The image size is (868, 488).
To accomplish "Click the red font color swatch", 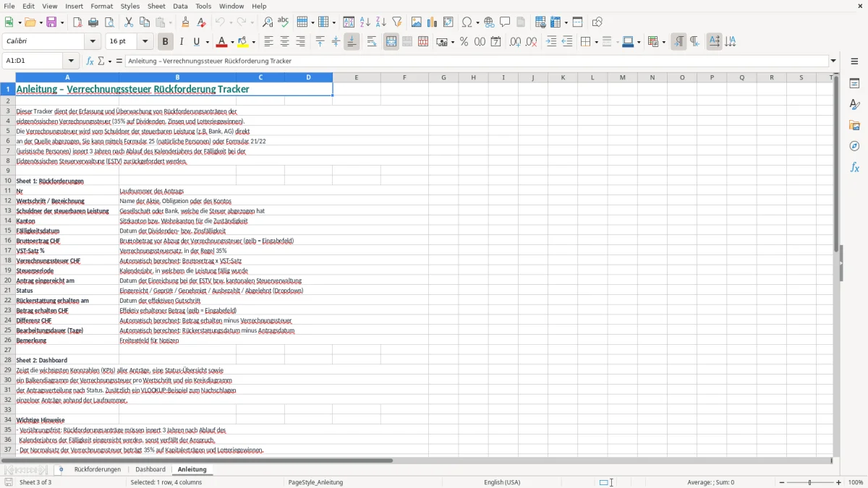I will 223,42.
